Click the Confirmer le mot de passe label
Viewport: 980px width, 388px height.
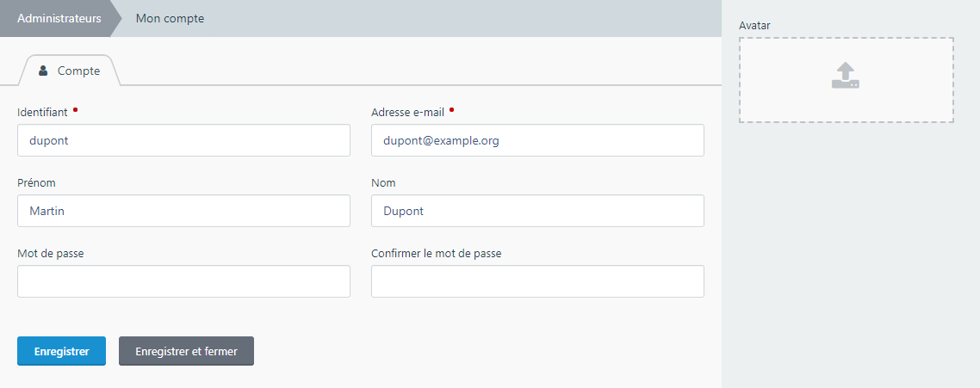click(436, 254)
